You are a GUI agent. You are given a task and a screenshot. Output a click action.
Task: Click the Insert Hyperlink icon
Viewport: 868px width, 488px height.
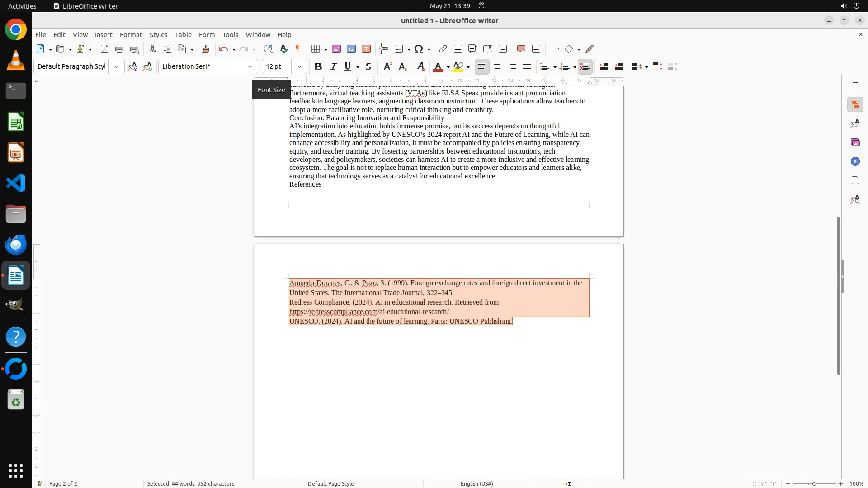[x=443, y=49]
